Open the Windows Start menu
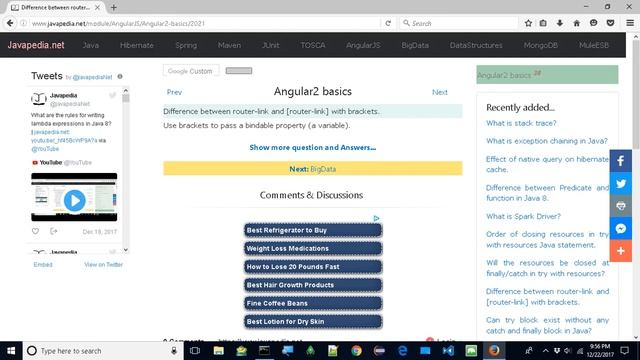The width and height of the screenshot is (640, 360). click(x=11, y=351)
